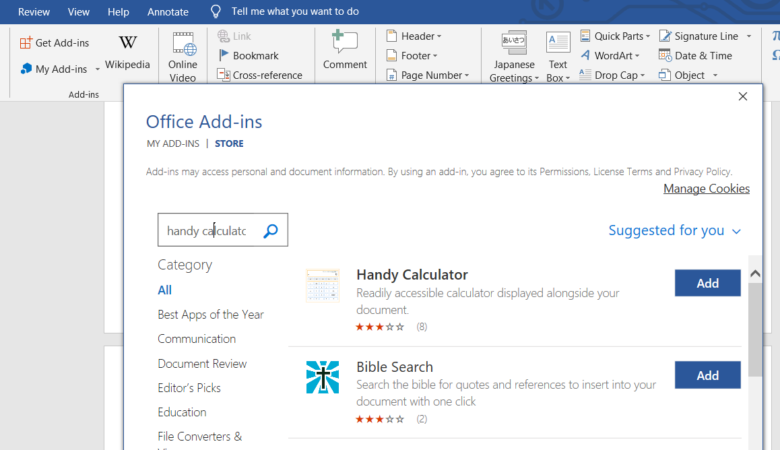Expand the Object dropdown arrow
This screenshot has width=780, height=450.
[x=715, y=76]
